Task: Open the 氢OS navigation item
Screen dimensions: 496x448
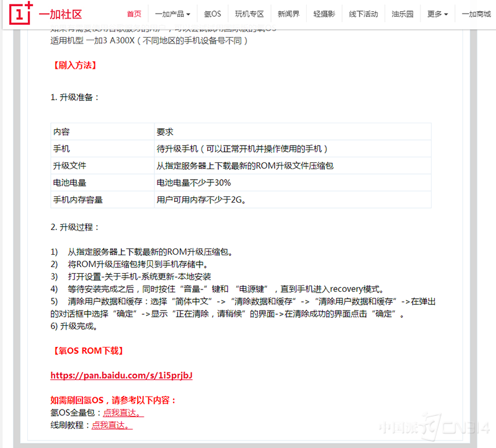Action: point(212,14)
